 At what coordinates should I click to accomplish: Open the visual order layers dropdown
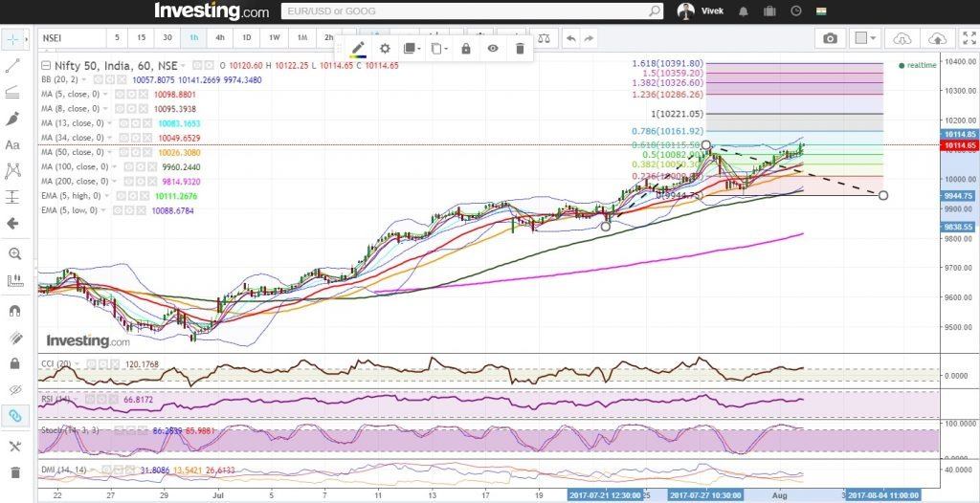coord(412,49)
